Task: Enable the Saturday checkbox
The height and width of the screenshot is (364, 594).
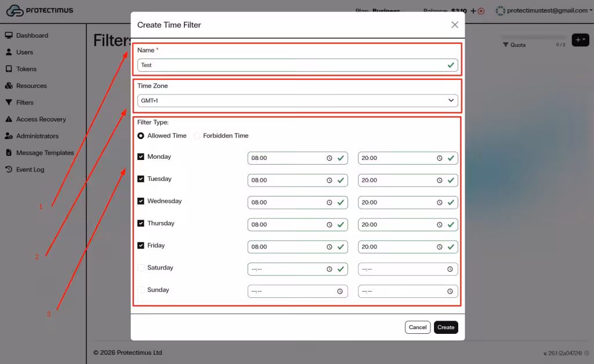Action: click(x=140, y=268)
